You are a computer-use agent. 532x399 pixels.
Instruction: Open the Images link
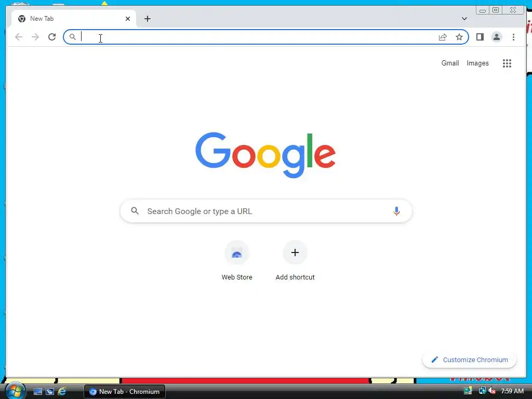(477, 63)
